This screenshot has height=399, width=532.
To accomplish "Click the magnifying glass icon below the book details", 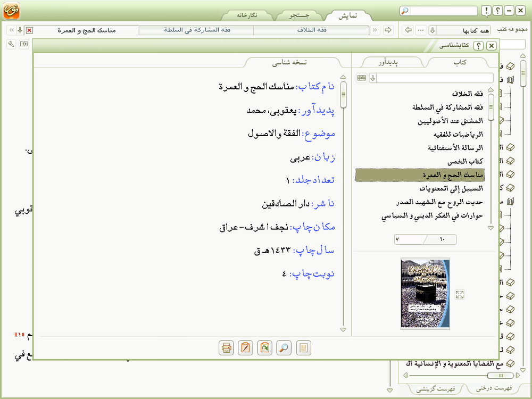I will coord(284,348).
